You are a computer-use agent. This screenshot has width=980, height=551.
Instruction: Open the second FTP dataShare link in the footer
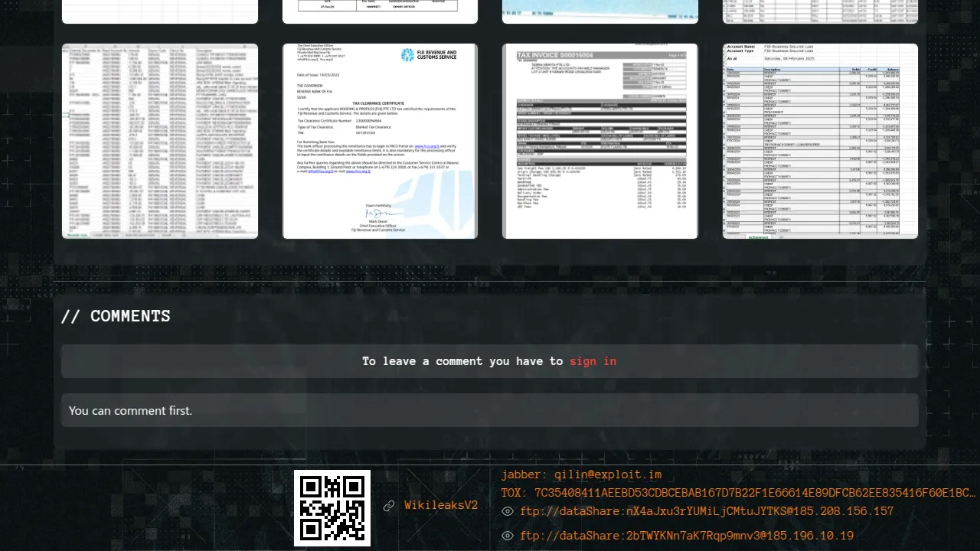[x=686, y=536]
